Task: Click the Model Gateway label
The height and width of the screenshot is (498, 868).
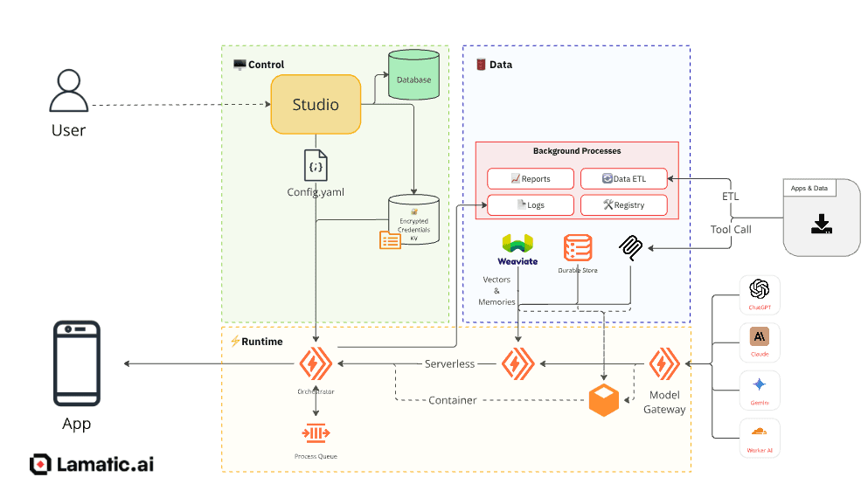Action: click(664, 402)
